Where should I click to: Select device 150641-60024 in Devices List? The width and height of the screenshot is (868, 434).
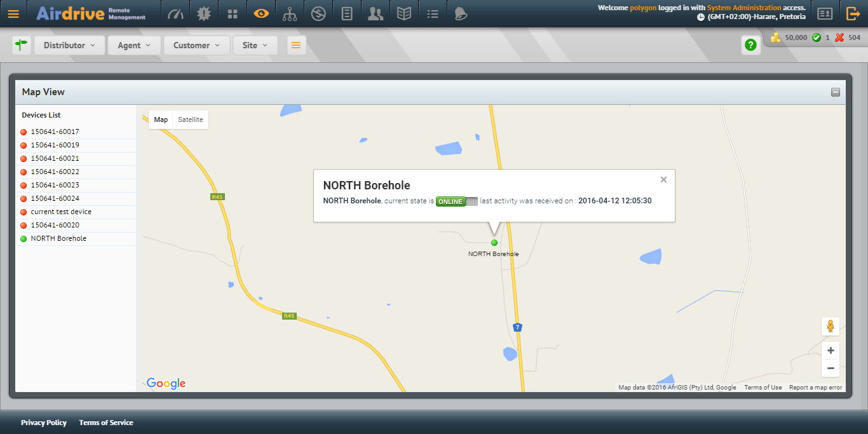(x=76, y=199)
